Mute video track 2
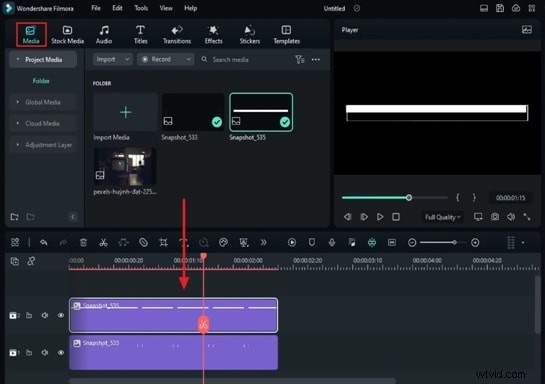 click(45, 316)
